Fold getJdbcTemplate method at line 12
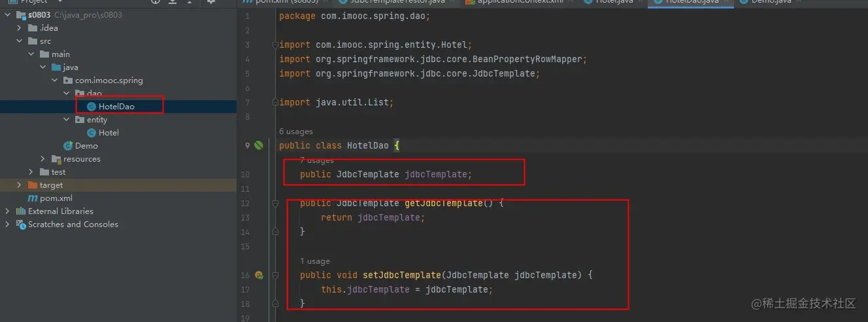 pos(276,203)
